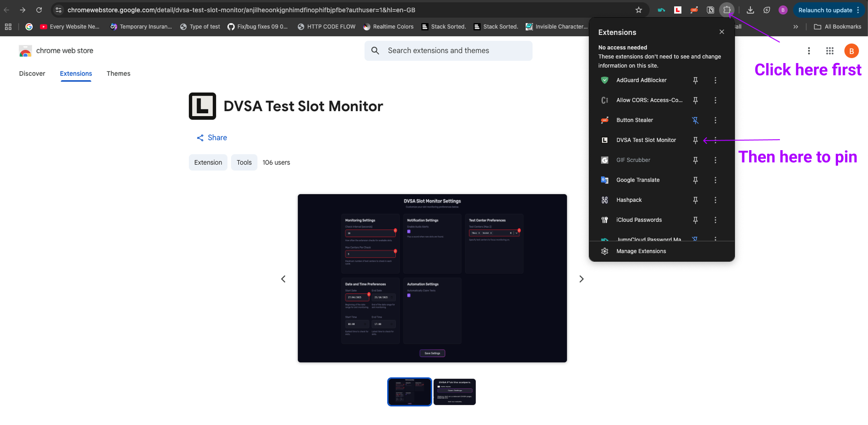Click the Extensions puzzle icon in toolbar
Image resolution: width=868 pixels, height=425 pixels.
point(727,10)
